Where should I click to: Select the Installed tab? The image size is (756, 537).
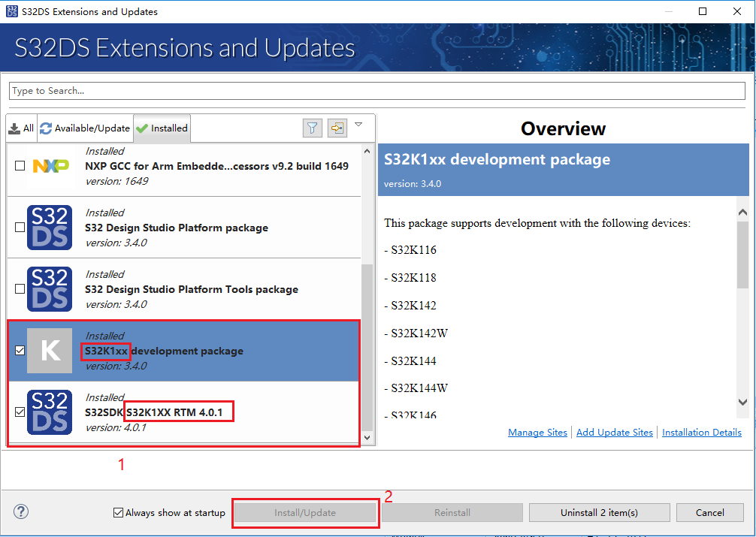coord(162,128)
